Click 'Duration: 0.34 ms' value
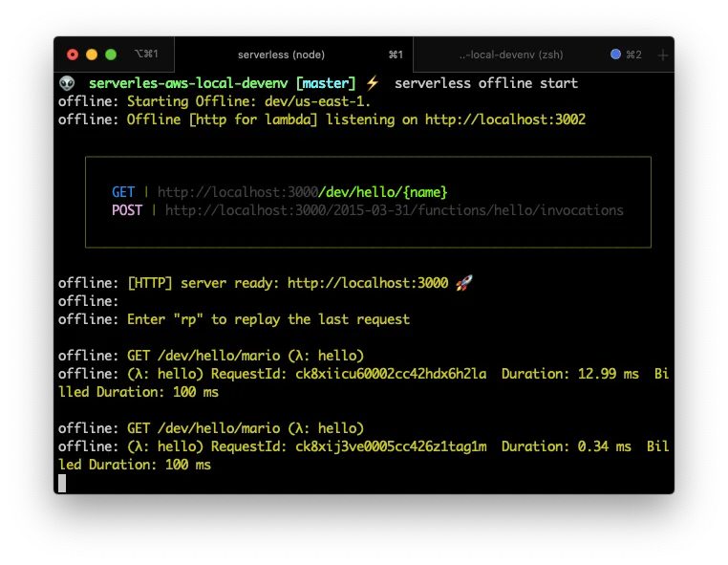Screen dimensions: 728x565 tap(567, 446)
